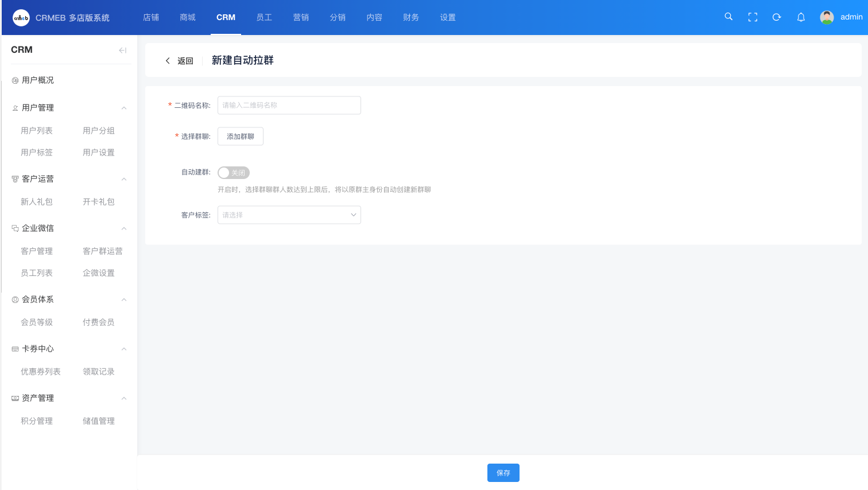Open the 财务 top menu
The image size is (868, 490).
pyautogui.click(x=411, y=17)
